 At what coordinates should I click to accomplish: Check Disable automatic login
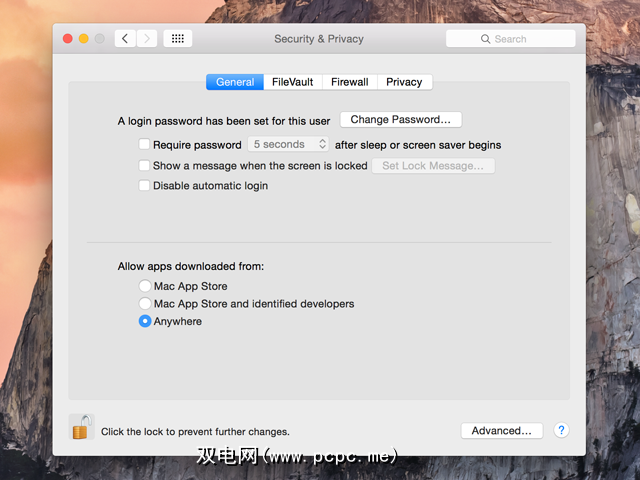tap(144, 185)
